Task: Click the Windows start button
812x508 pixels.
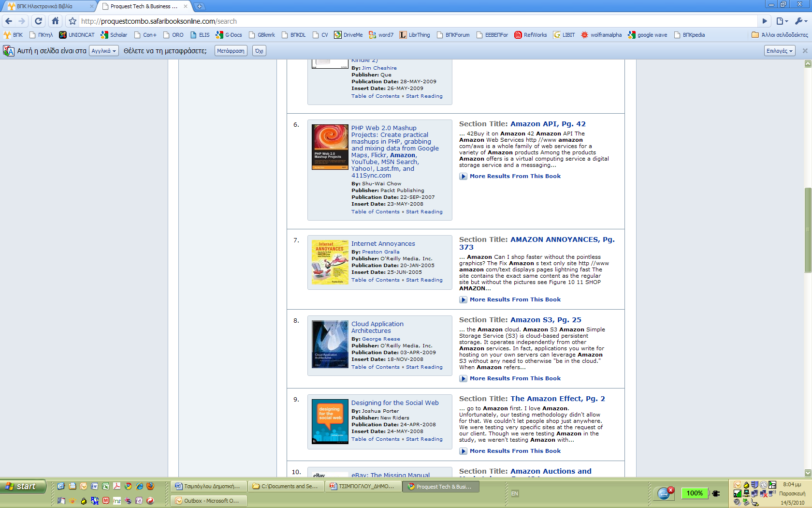Action: 24,486
